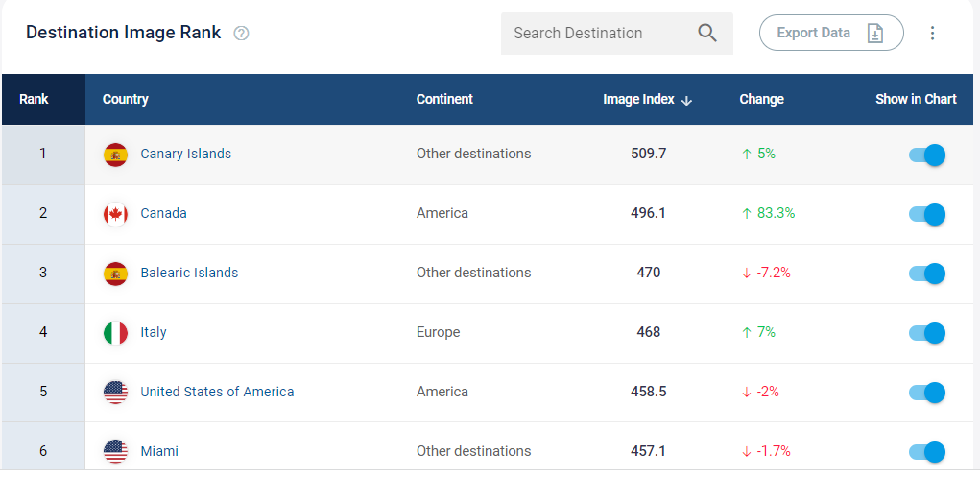980x477 pixels.
Task: Click the Italy flag icon
Action: point(115,333)
